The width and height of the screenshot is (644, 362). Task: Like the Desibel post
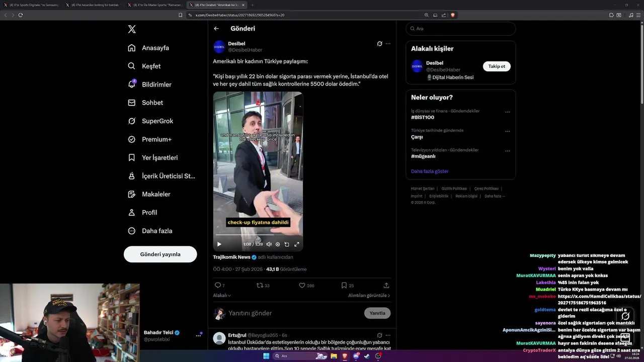point(302,285)
